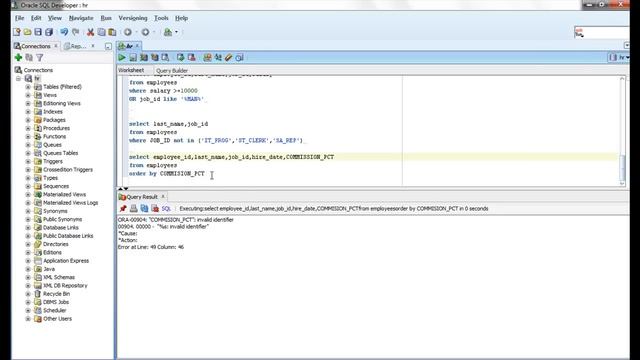Click the Forward navigation circle button
This screenshot has width=640, height=360.
pos(145,32)
